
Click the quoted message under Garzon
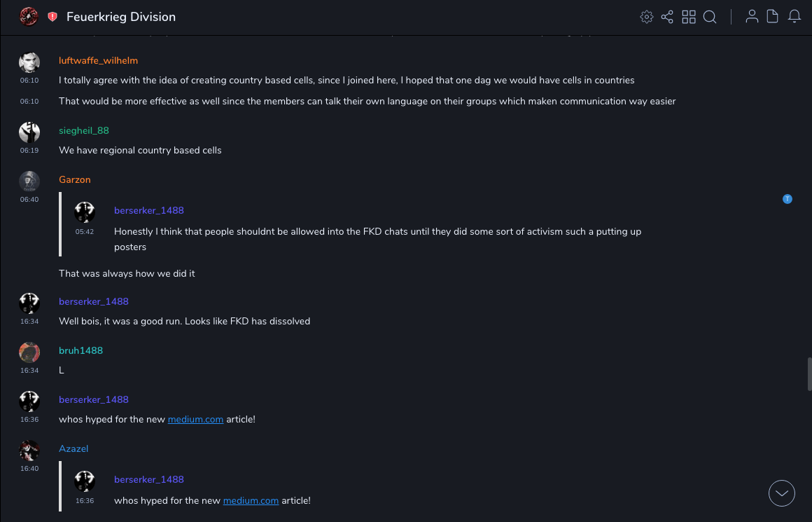(x=377, y=231)
